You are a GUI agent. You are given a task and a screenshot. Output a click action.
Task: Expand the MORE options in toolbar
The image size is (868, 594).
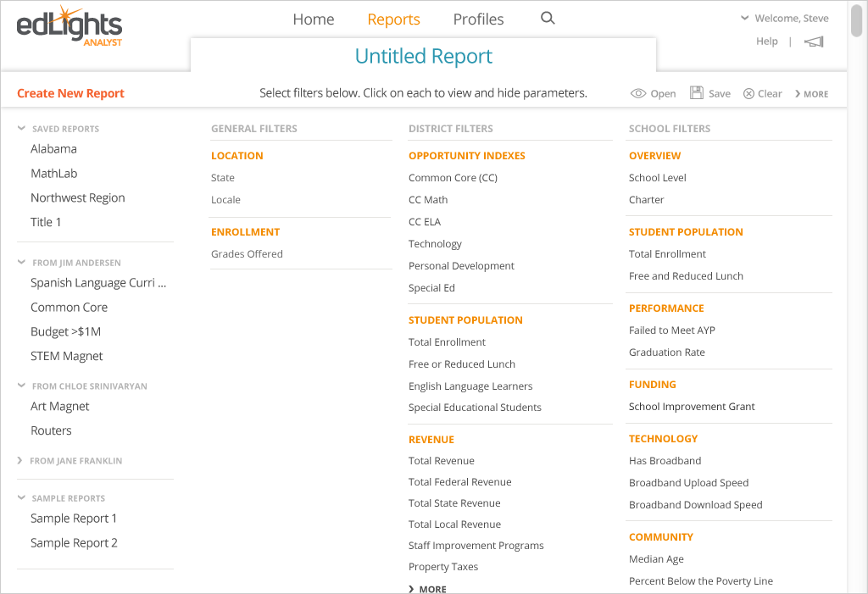click(811, 94)
